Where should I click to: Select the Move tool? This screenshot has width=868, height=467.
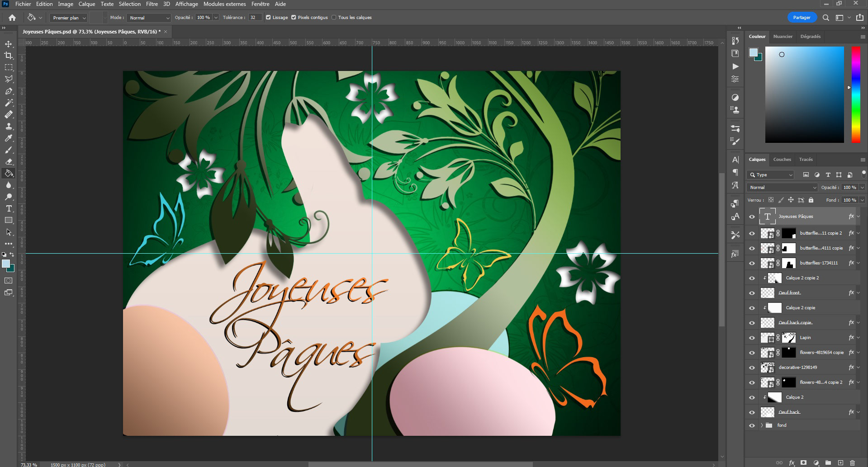pyautogui.click(x=9, y=44)
